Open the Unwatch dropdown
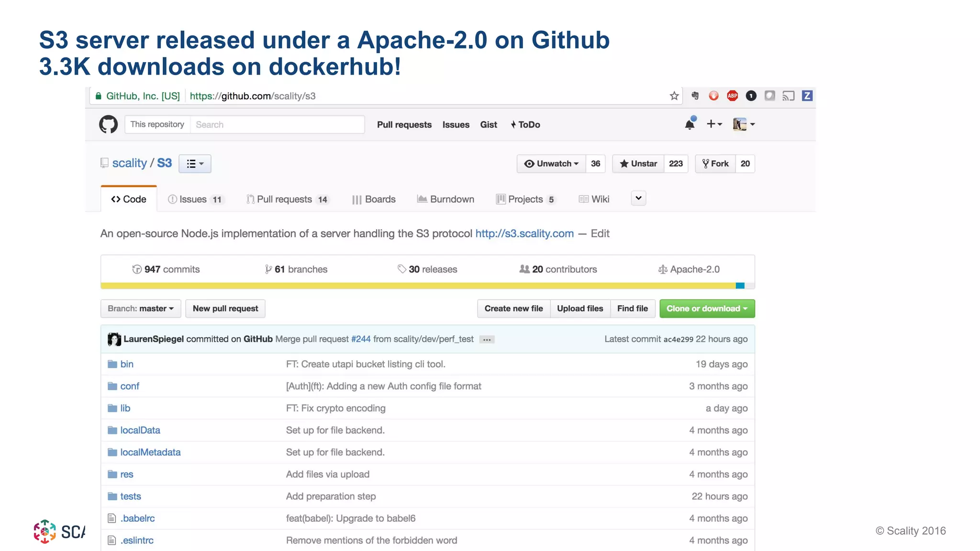The height and width of the screenshot is (551, 980). (551, 164)
